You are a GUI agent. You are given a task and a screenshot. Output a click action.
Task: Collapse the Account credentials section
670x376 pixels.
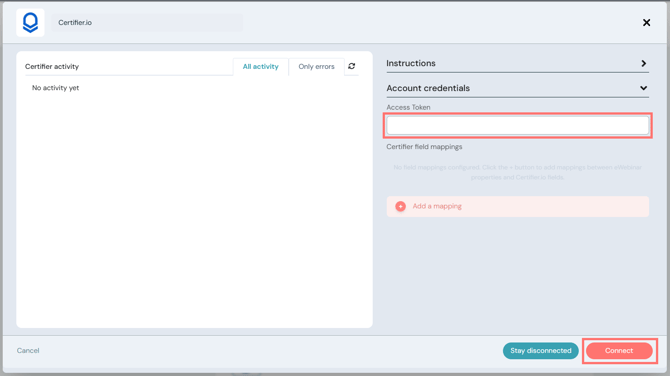click(x=517, y=88)
